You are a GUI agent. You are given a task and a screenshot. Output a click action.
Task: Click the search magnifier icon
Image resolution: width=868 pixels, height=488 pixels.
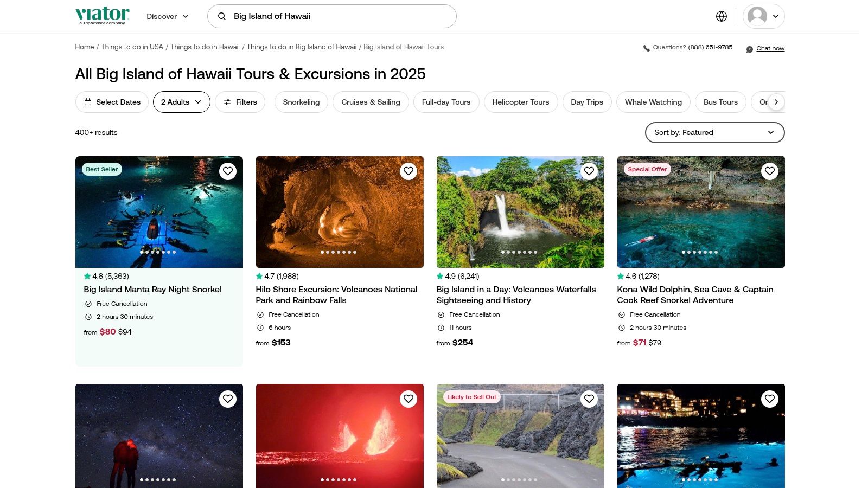[222, 16]
